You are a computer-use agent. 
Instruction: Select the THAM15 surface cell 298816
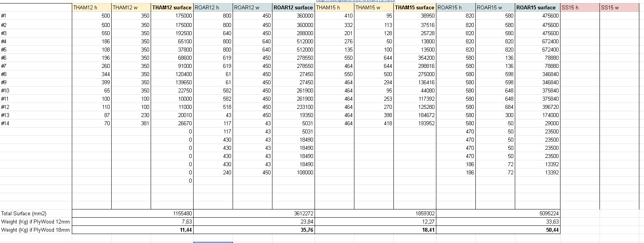(x=415, y=66)
